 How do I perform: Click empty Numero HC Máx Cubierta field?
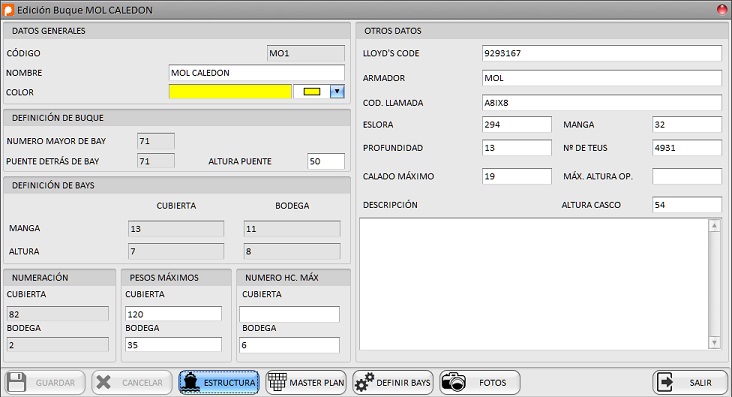289,314
